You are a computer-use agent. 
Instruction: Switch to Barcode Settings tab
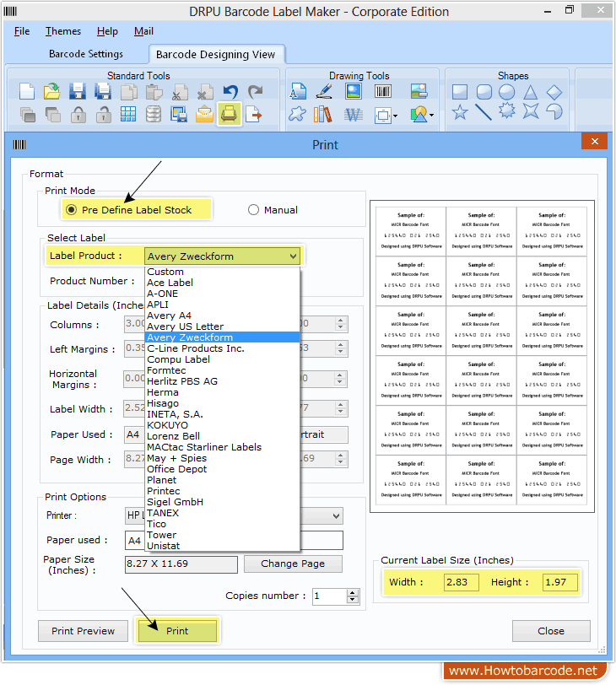(x=86, y=54)
